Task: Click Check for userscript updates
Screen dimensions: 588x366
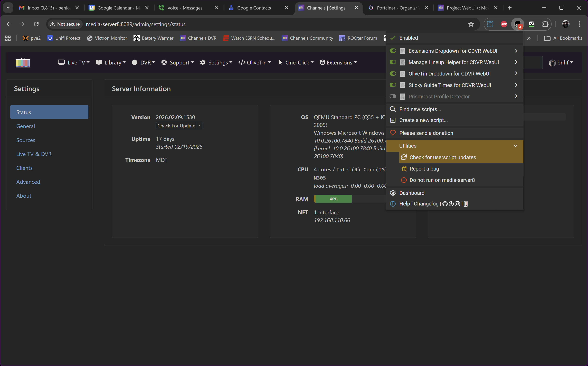Action: click(x=443, y=157)
